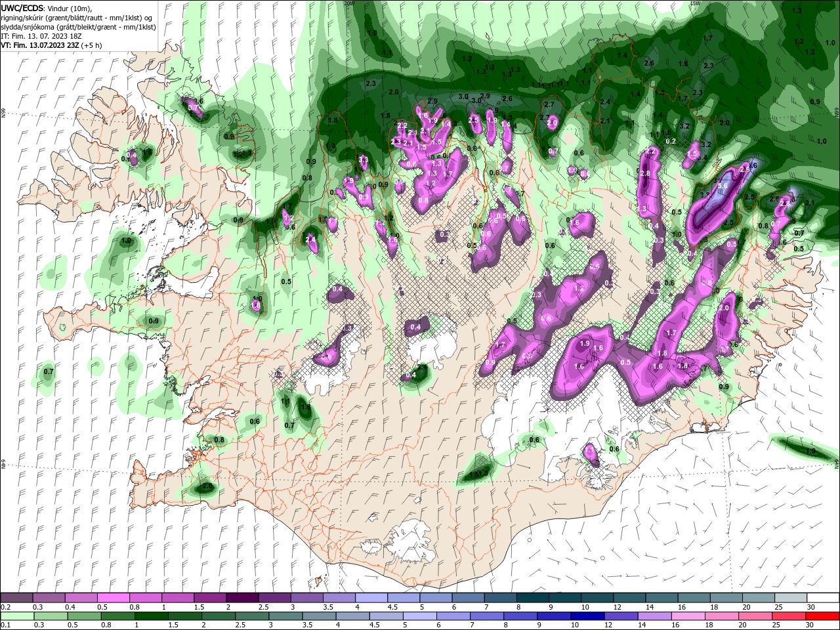Click the 5.6 precipitation value on the map
Viewport: 840px width, 630px height.
(x=723, y=186)
